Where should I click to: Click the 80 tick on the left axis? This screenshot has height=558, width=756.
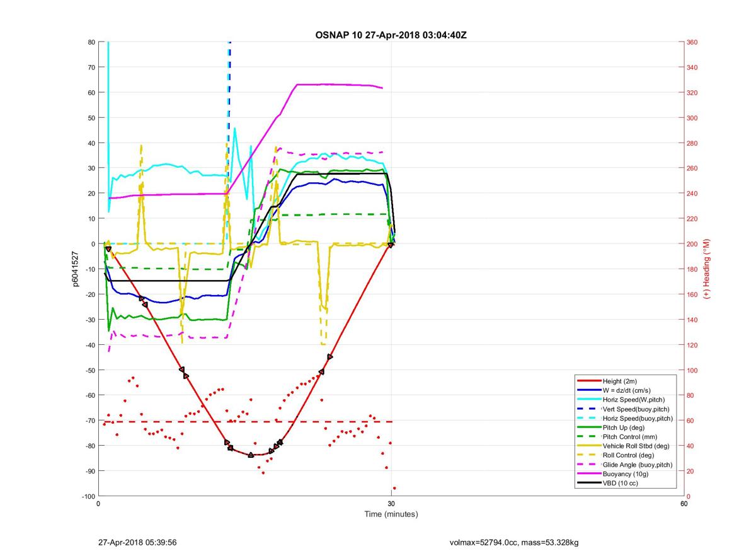(x=91, y=42)
